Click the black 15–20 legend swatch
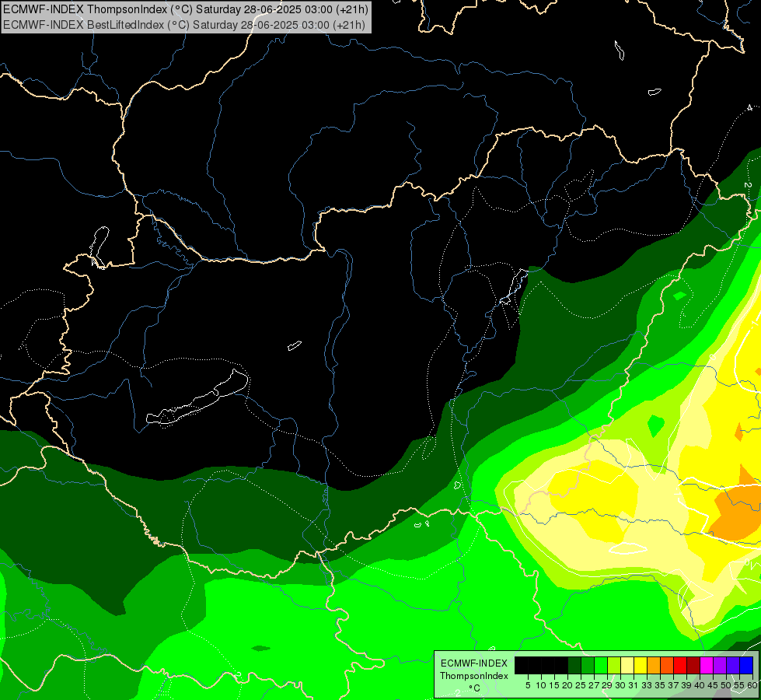The image size is (761, 700). pos(561,665)
